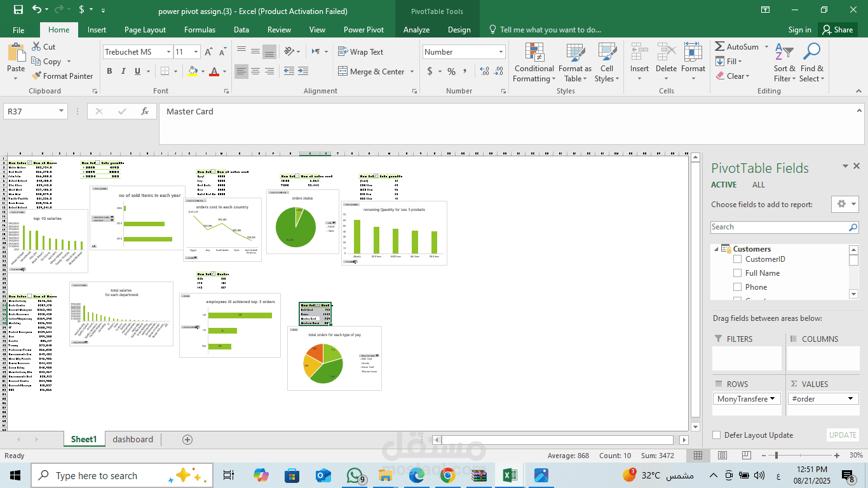Image resolution: width=868 pixels, height=488 pixels.
Task: Check the Full Name field checkbox
Action: click(x=738, y=273)
